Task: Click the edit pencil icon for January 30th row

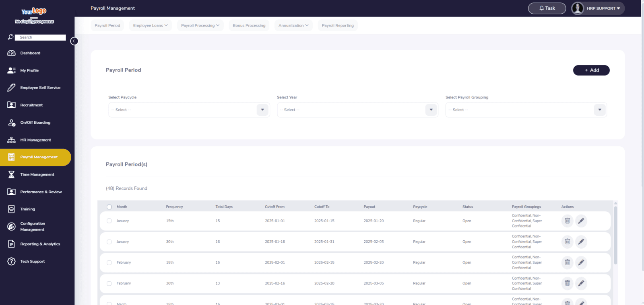Action: click(581, 242)
